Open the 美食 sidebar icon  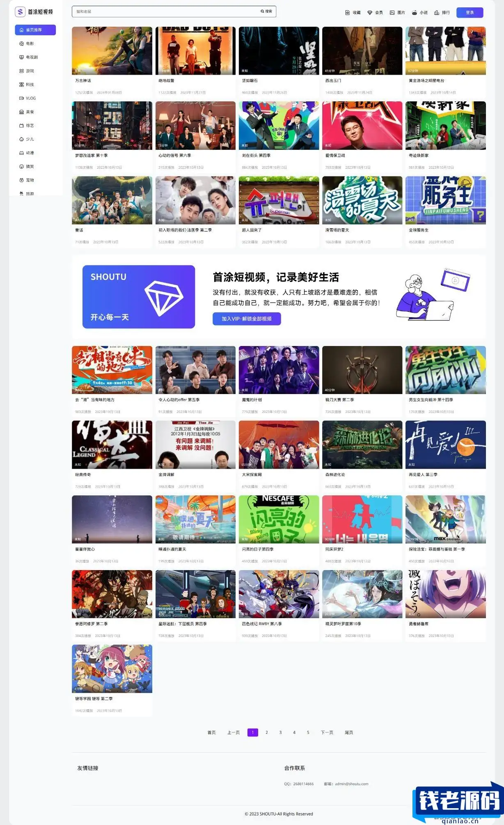tap(21, 112)
